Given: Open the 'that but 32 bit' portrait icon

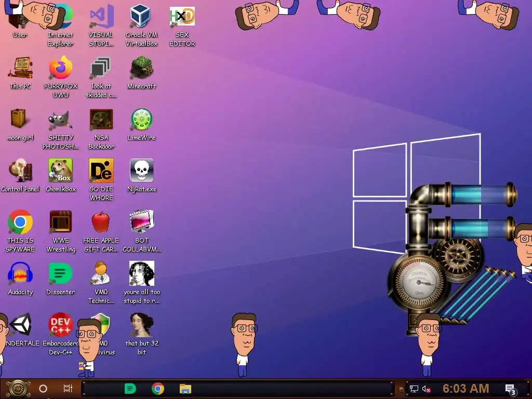Looking at the screenshot, I should (142, 335).
